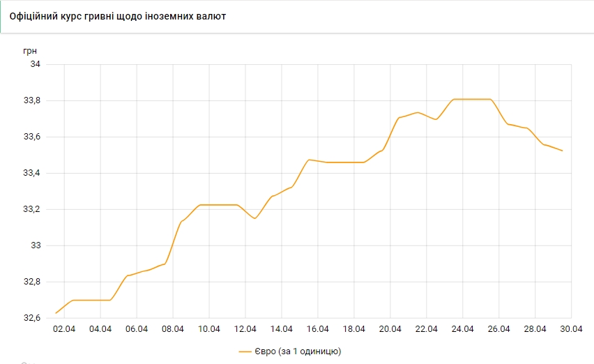The image size is (594, 364).
Task: Click the 24.04 x-axis date label
Action: point(463,329)
